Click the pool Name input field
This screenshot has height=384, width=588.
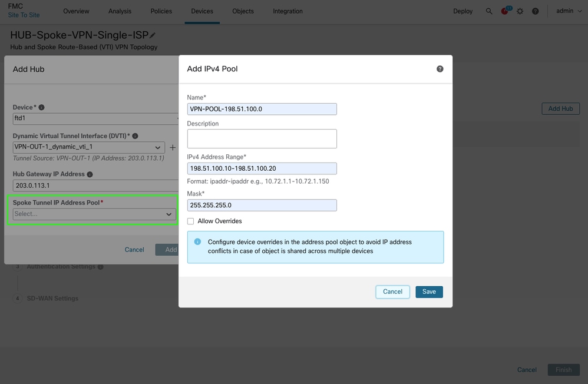point(262,109)
